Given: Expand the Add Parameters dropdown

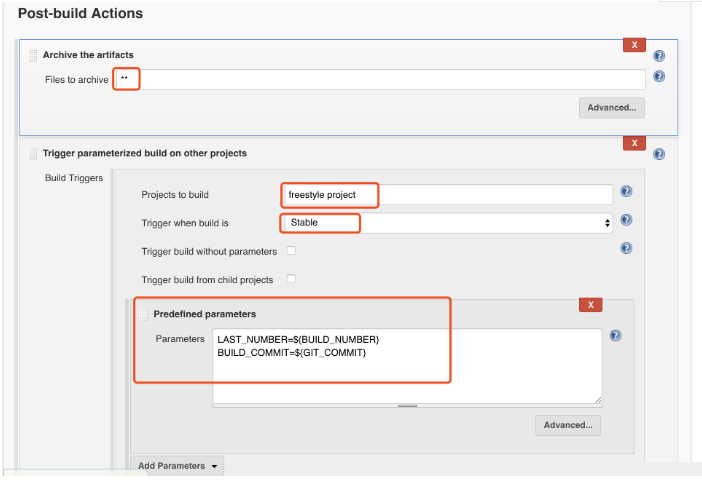Looking at the screenshot, I should (176, 466).
